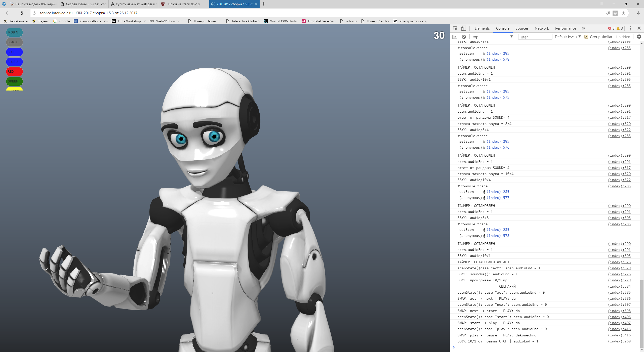Viewport: 644px width, 352px height.
Task: Toggle the device toolbar icon
Action: [x=463, y=28]
